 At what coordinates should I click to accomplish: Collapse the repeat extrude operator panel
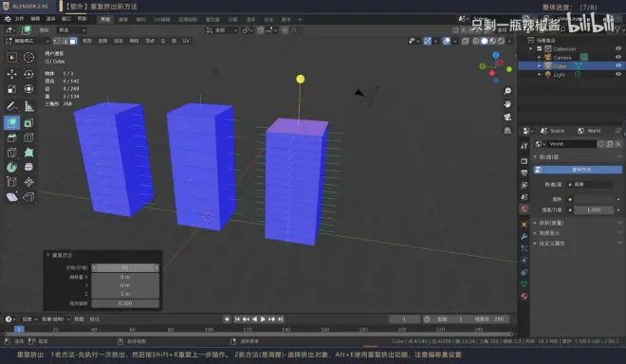[48, 255]
